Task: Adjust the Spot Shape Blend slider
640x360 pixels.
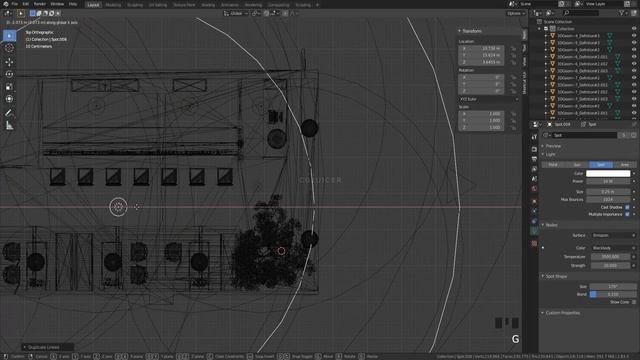Action: click(613, 294)
